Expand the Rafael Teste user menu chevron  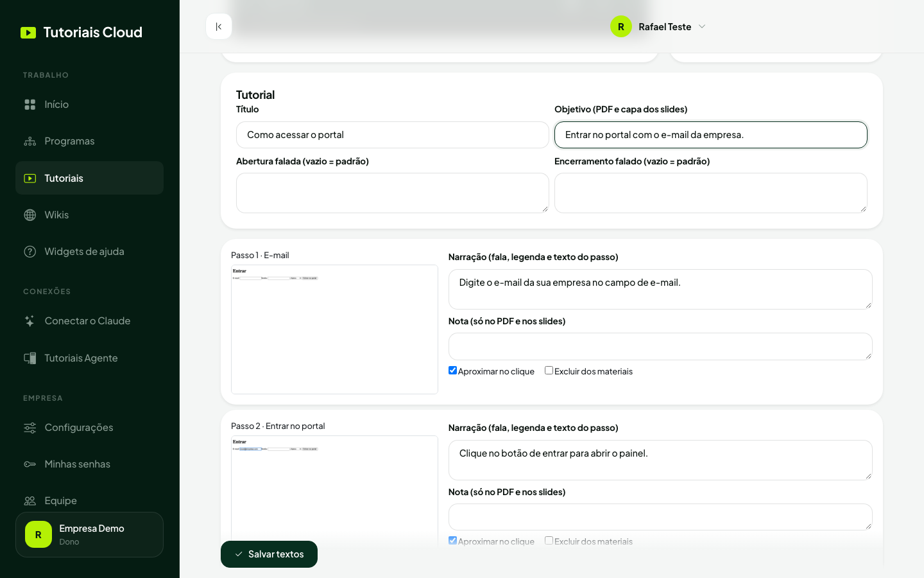tap(702, 26)
